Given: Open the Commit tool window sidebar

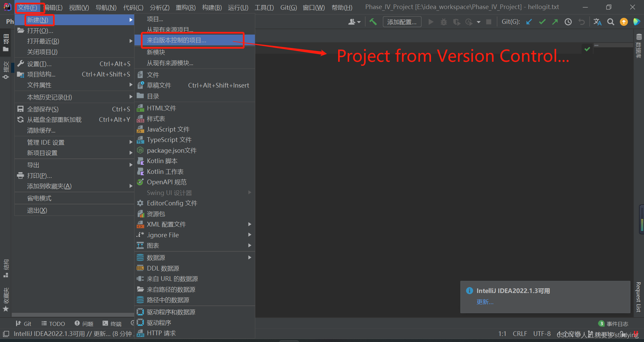Looking at the screenshot, I should (x=6, y=70).
